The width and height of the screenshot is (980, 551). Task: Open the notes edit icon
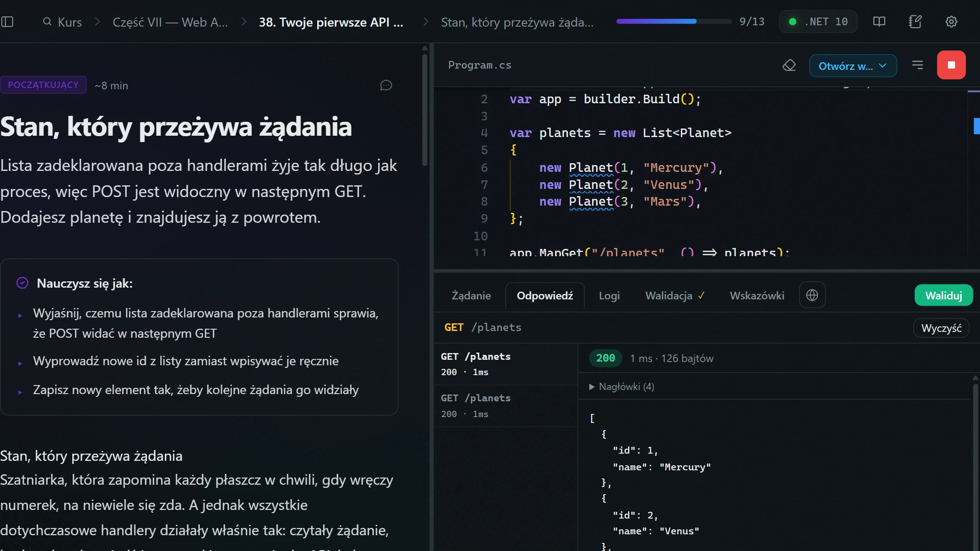click(915, 22)
